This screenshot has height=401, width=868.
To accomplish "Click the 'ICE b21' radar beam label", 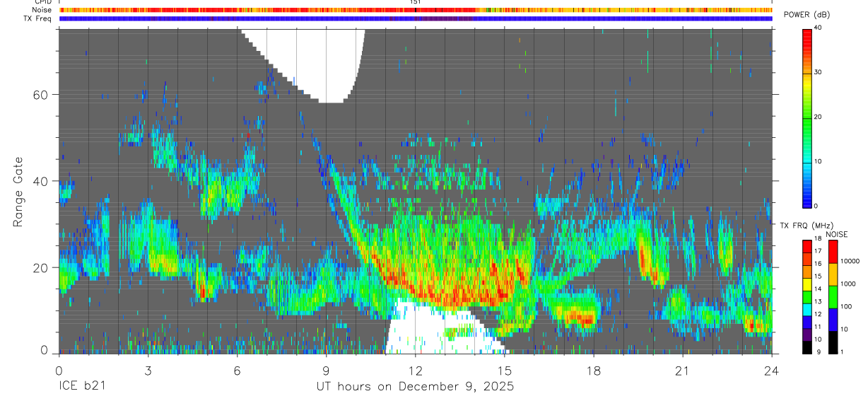I will [x=81, y=387].
